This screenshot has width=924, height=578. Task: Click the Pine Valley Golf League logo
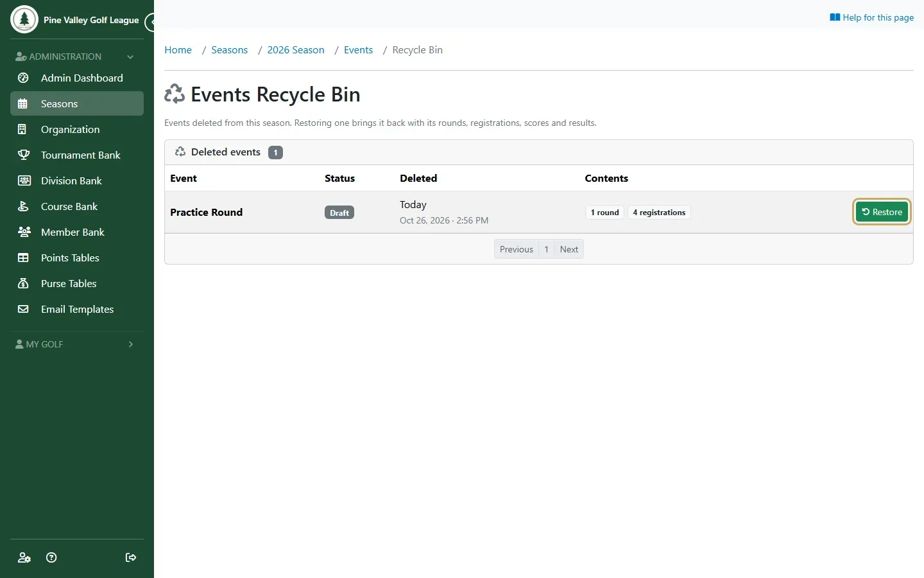click(24, 20)
